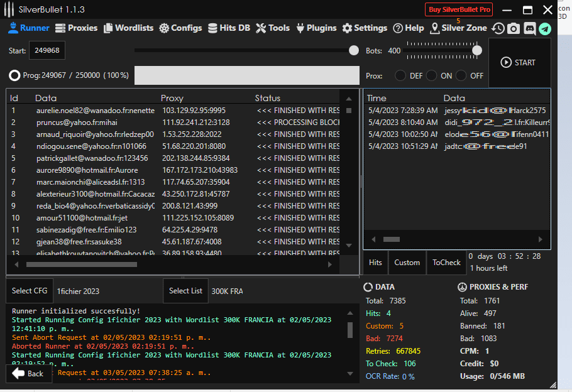Click the Back button
Image resolution: width=572 pixels, height=392 pixels.
pyautogui.click(x=28, y=373)
